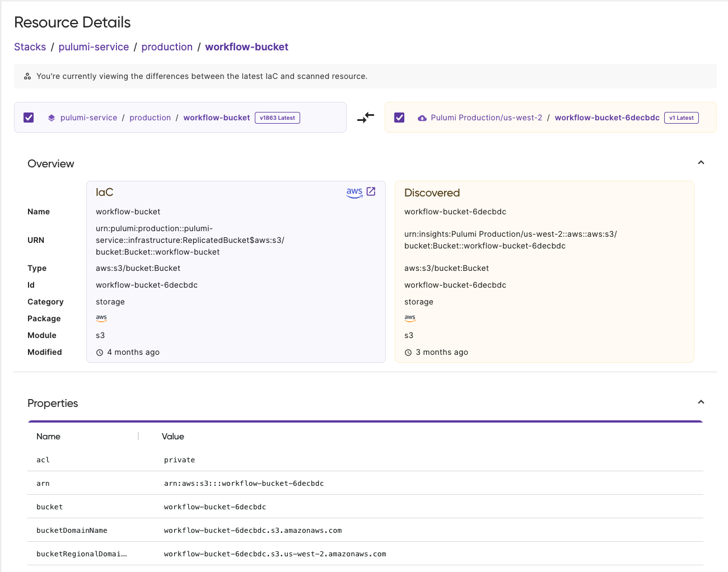728x572 pixels.
Task: Collapse the Overview section
Action: 701,163
